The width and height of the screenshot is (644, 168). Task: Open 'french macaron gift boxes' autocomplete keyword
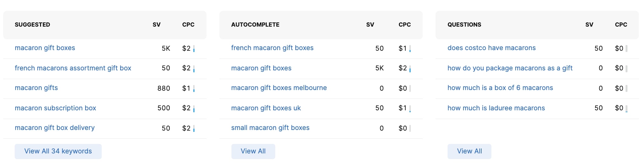tap(272, 48)
